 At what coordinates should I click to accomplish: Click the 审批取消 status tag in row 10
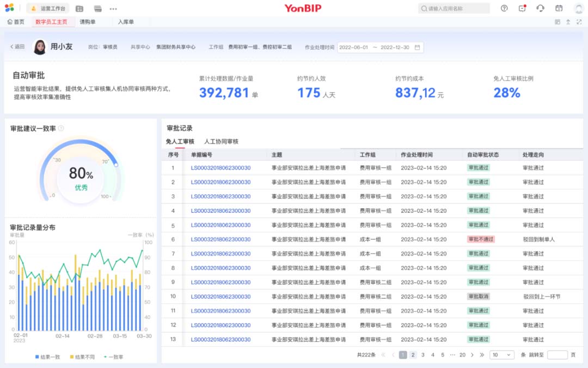point(479,297)
